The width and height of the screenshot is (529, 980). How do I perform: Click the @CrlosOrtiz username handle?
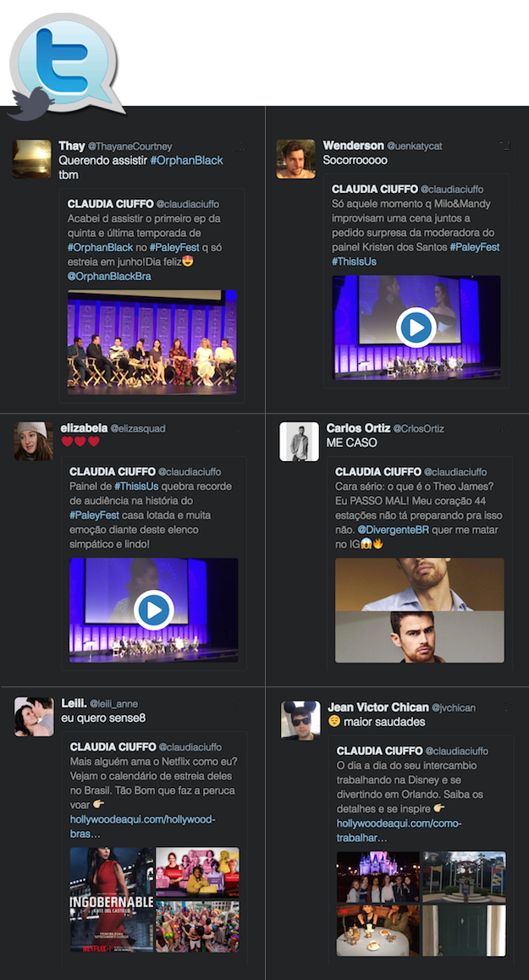(418, 429)
